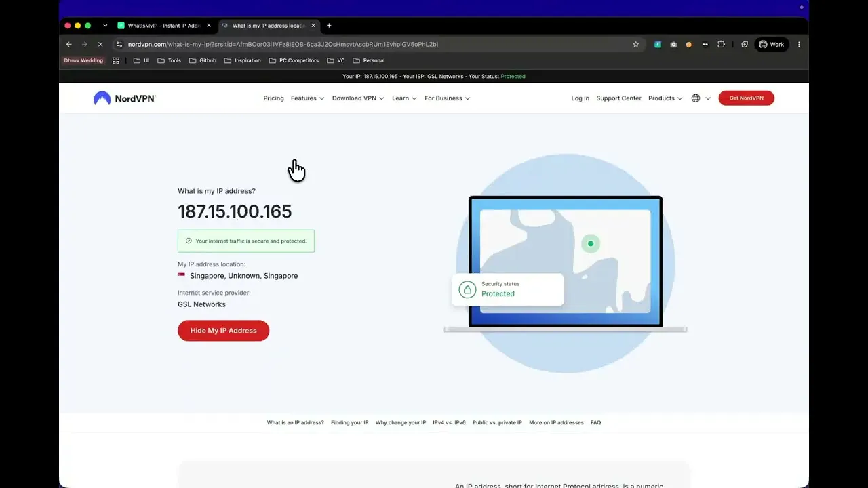Open the apps grid in bookmarks bar
Image resolution: width=868 pixels, height=488 pixels.
click(116, 60)
